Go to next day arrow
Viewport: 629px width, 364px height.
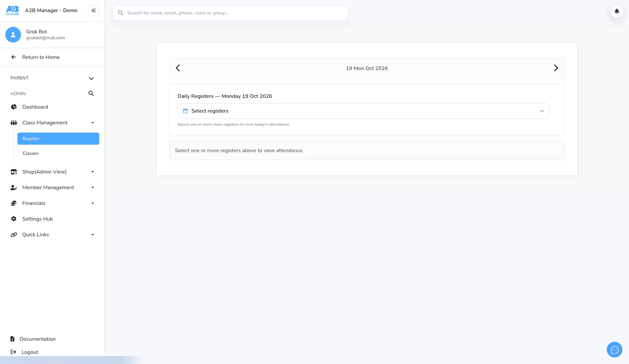(556, 68)
